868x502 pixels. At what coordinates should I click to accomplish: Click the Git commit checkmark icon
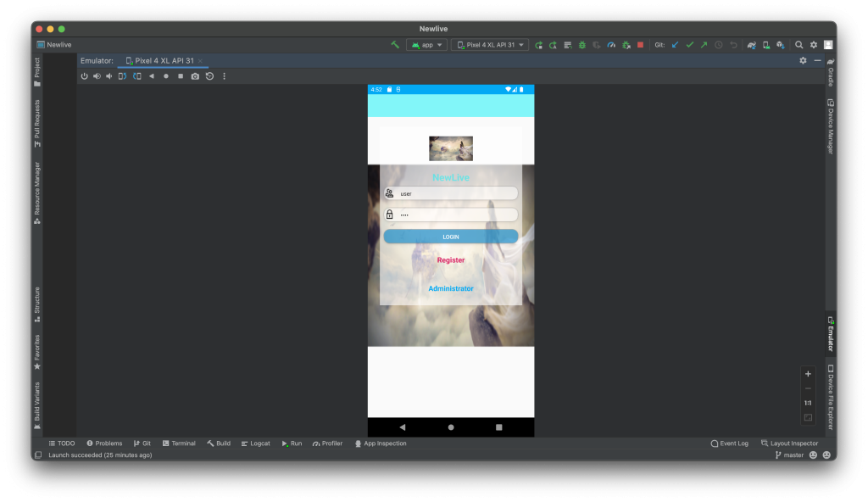(x=689, y=45)
